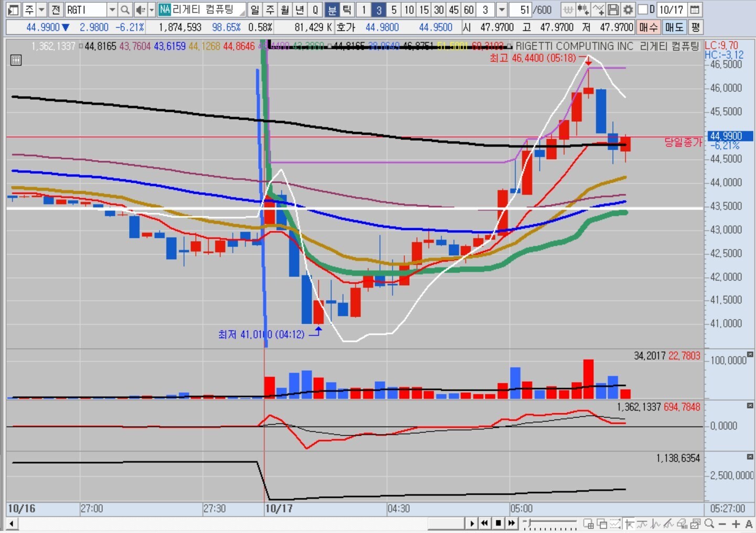This screenshot has width=756, height=533.
Task: Open the minute interval dropdown arrow
Action: 502,9
